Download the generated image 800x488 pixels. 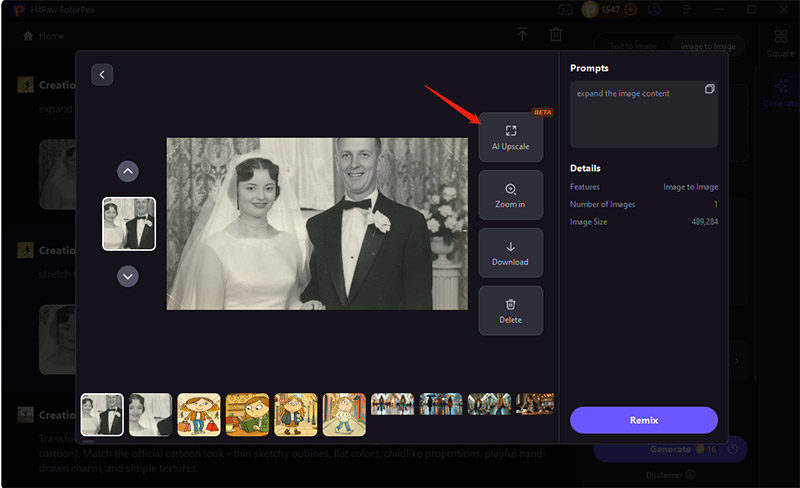(x=510, y=253)
